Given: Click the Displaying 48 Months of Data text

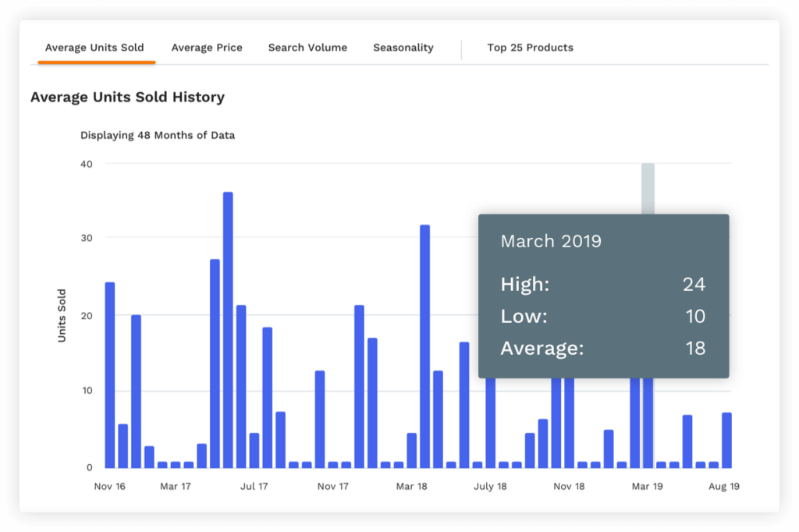Looking at the screenshot, I should click(x=158, y=136).
